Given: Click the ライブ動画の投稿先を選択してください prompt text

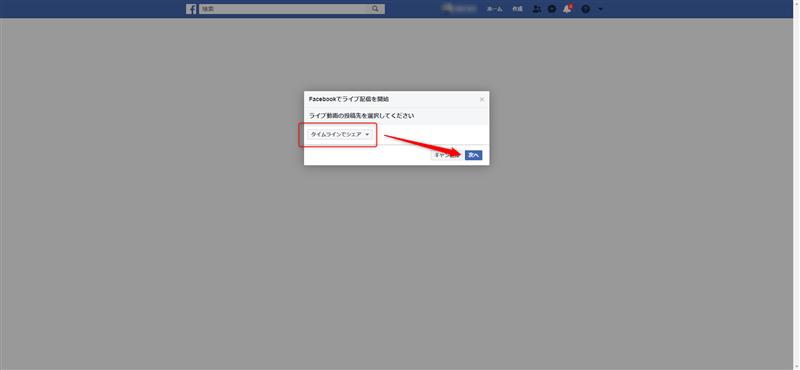Looking at the screenshot, I should (361, 116).
